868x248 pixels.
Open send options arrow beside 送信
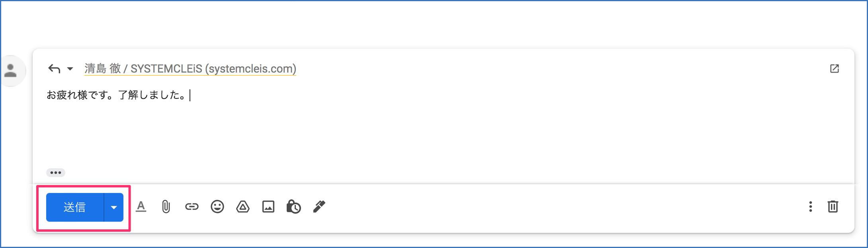[114, 207]
